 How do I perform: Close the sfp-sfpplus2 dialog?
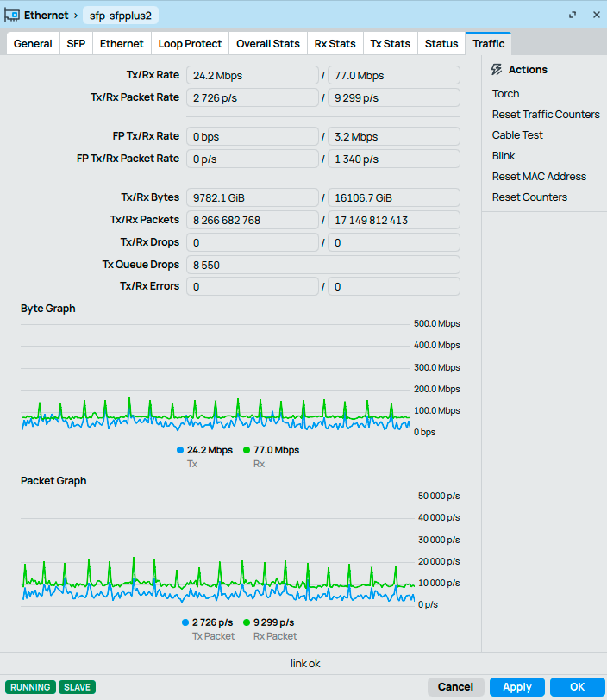point(597,15)
